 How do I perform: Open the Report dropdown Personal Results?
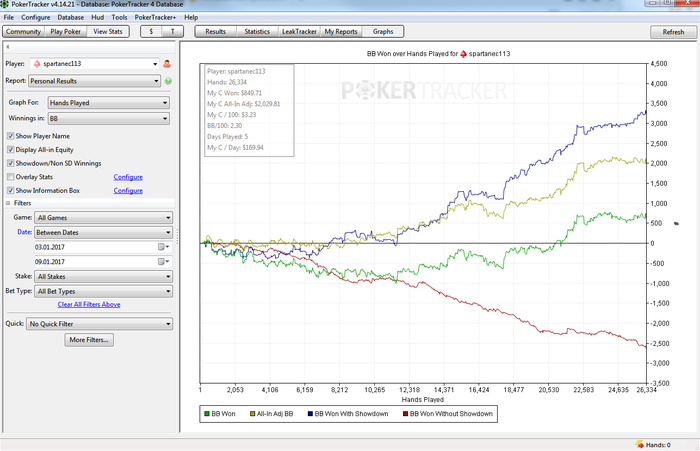pyautogui.click(x=95, y=81)
